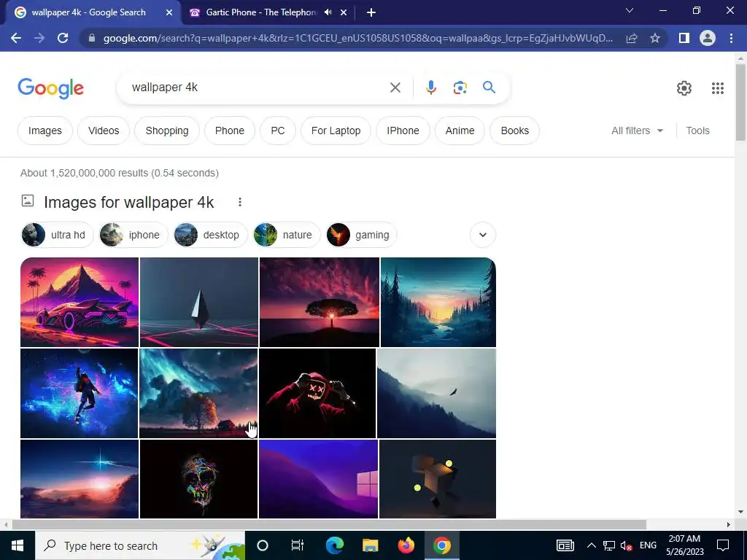The height and width of the screenshot is (560, 747).
Task: Open Microsoft Edge from taskbar
Action: point(335,545)
